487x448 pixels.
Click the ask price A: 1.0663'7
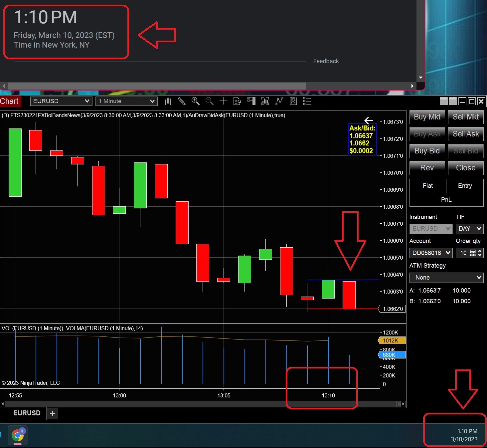[x=425, y=291]
